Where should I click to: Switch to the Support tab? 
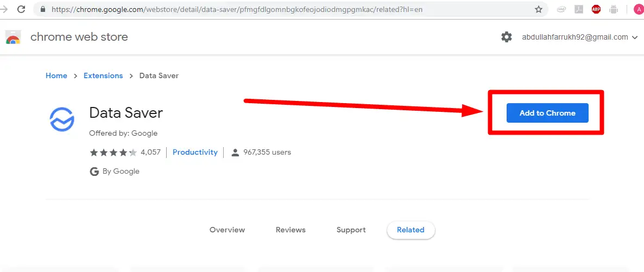pos(351,230)
